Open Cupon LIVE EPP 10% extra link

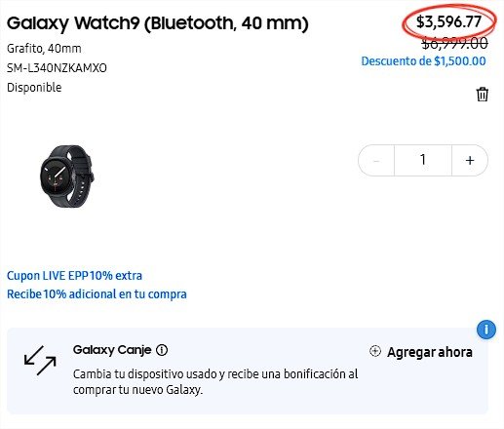tap(74, 276)
